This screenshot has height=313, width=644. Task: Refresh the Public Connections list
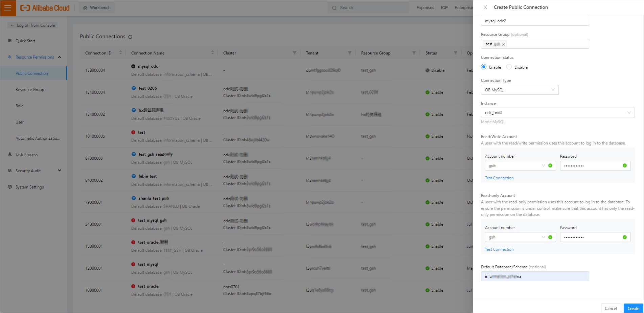[130, 37]
